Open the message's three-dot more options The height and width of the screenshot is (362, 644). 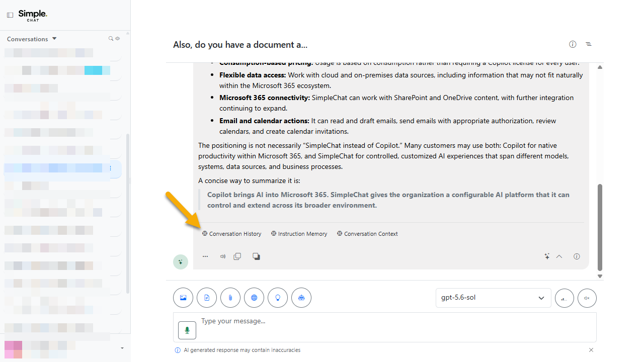click(205, 256)
